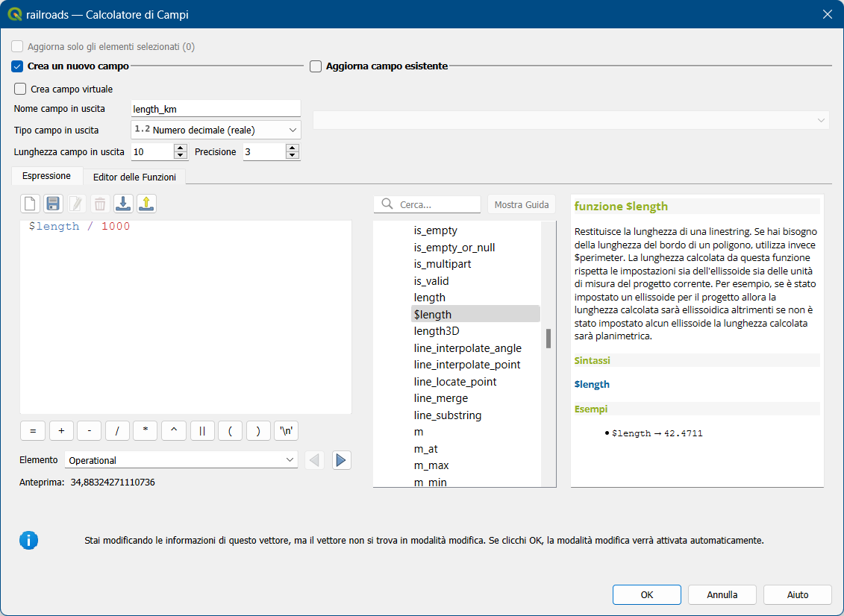Image resolution: width=844 pixels, height=616 pixels.
Task: Insert the newline '\n' character button
Action: (x=287, y=431)
